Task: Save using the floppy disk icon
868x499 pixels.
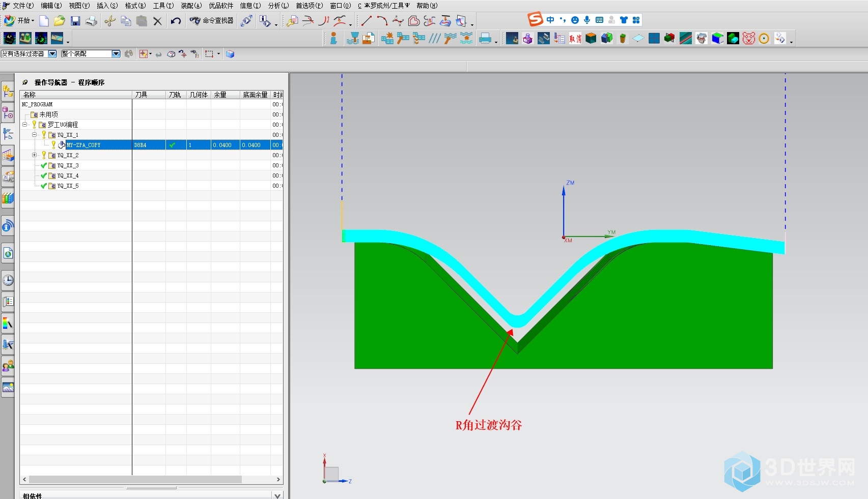Action: (x=75, y=21)
